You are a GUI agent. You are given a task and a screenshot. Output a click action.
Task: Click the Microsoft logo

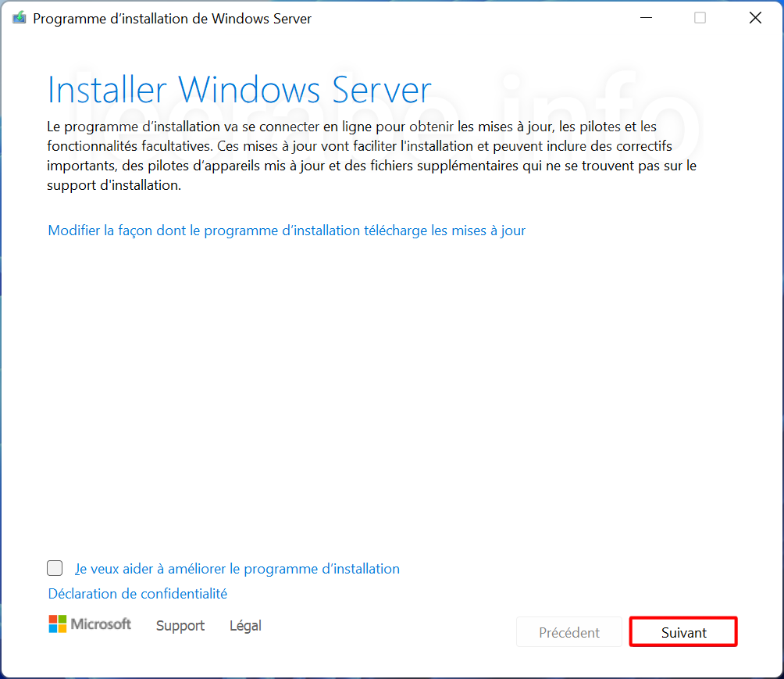click(90, 624)
